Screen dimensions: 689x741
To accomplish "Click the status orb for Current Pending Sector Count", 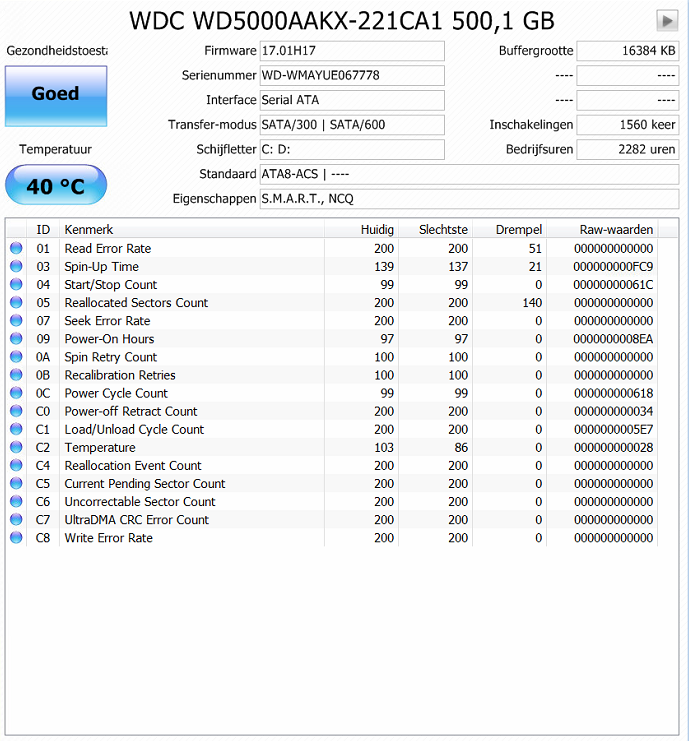I will click(16, 483).
